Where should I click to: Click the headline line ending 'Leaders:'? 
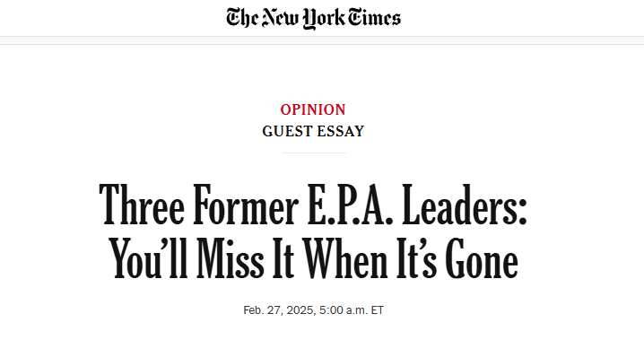313,205
